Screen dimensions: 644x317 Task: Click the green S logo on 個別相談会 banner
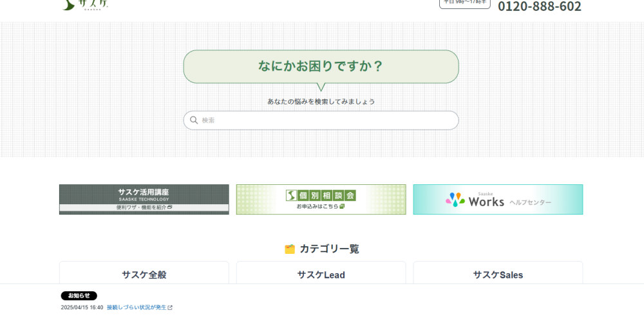point(292,195)
